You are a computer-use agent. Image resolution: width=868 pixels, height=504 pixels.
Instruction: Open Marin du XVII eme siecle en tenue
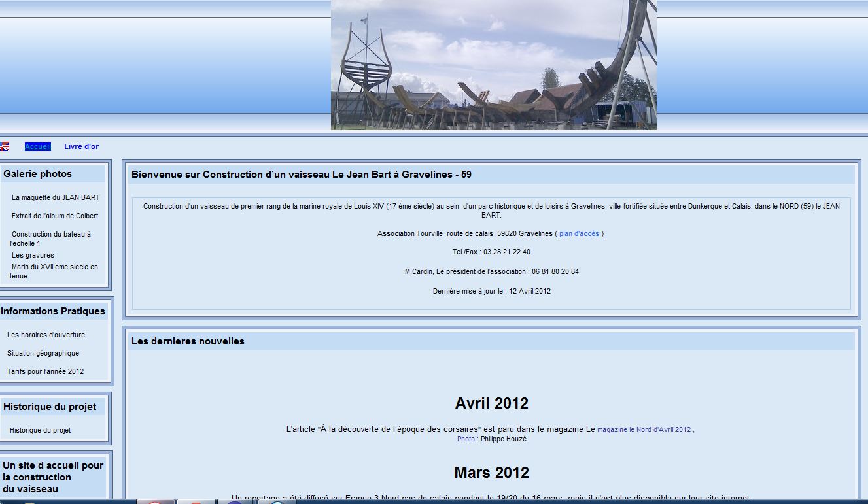[54, 271]
